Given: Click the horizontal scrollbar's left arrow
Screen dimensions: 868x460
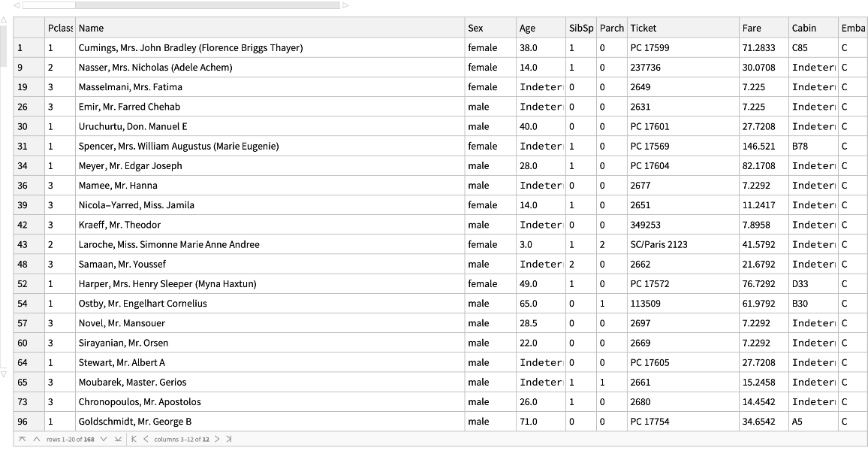Looking at the screenshot, I should pos(17,5).
